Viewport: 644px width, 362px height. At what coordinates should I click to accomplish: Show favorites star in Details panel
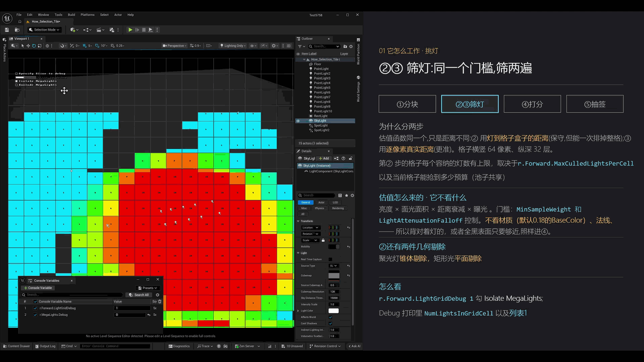tap(346, 195)
